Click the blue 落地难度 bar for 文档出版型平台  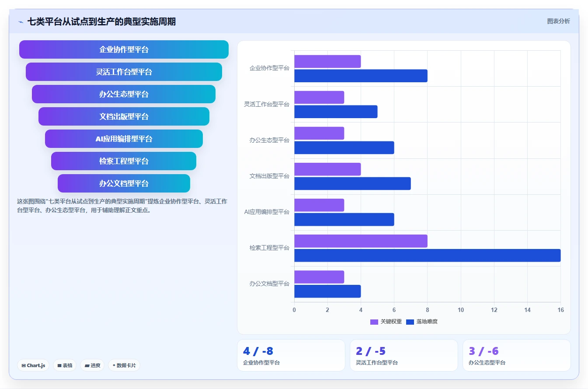point(352,183)
